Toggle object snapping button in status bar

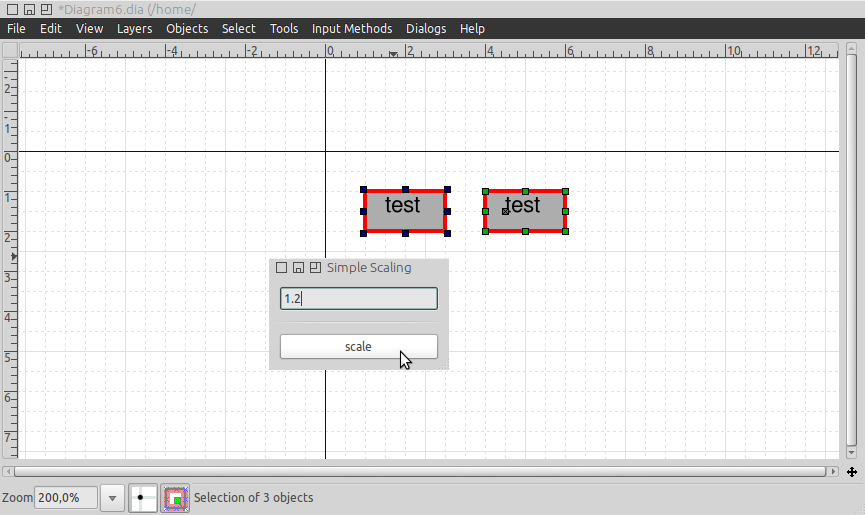coord(175,498)
